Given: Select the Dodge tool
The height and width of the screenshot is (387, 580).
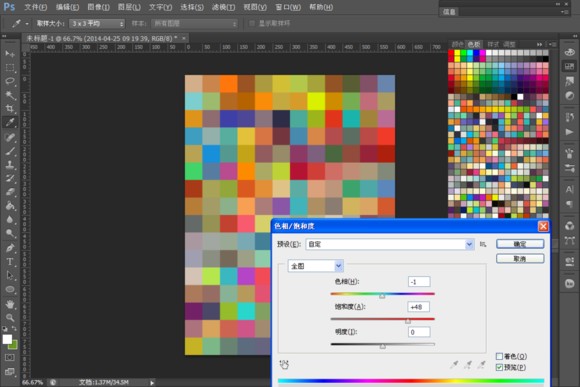Looking at the screenshot, I should 10,233.
